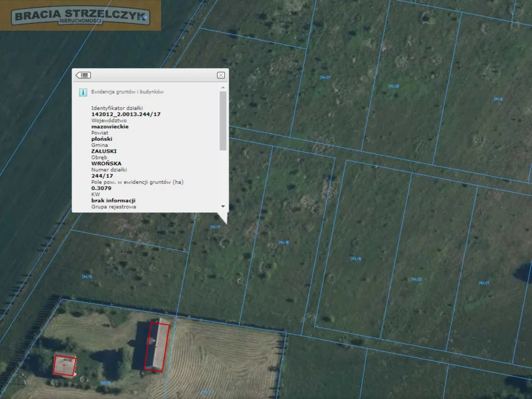Screen dimensions: 532x399
Task: Click the results list back icon in popup
Action: (x=83, y=75)
